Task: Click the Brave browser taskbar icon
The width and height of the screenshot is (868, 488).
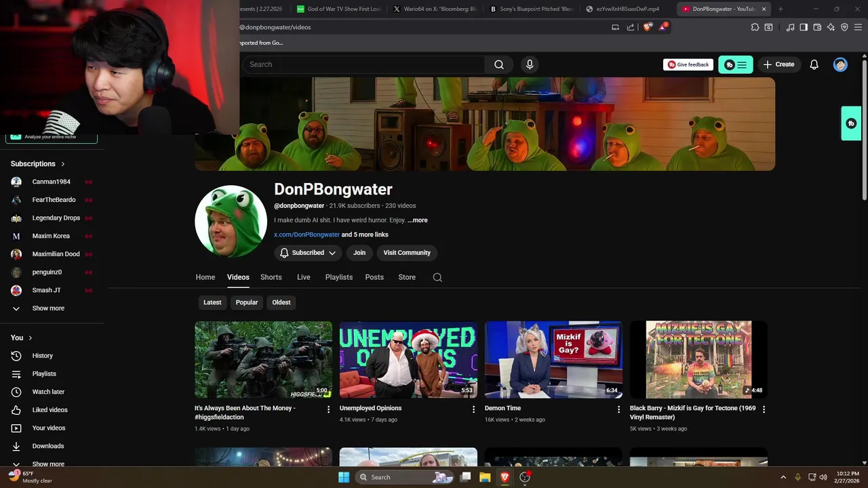Action: tap(505, 477)
